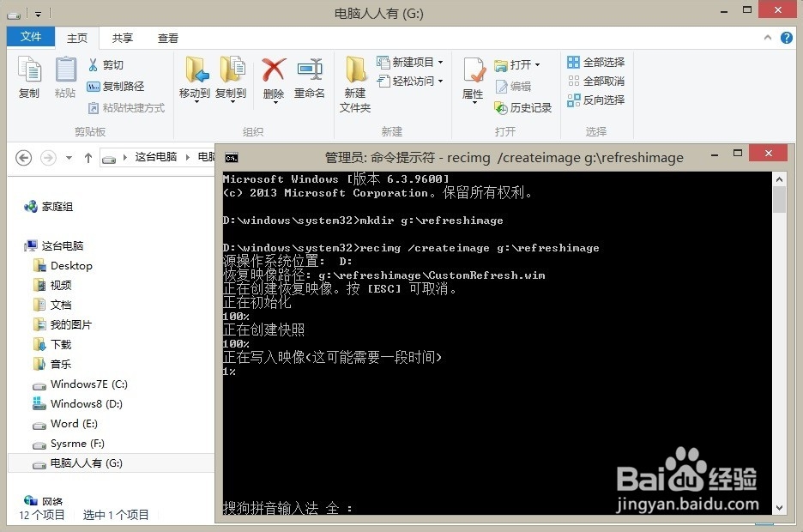
Task: Select drive 电脑人人有 (G:)
Action: tap(77, 463)
